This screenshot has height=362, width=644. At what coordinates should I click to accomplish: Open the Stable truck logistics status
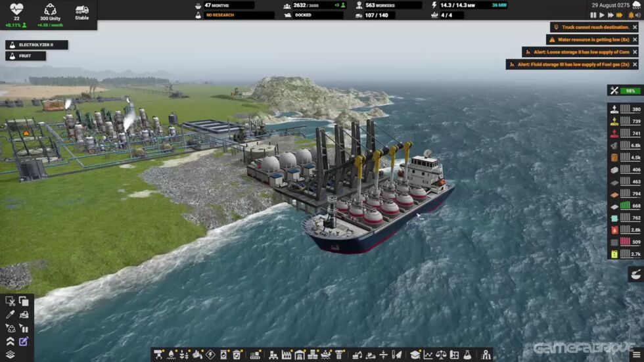(x=81, y=12)
